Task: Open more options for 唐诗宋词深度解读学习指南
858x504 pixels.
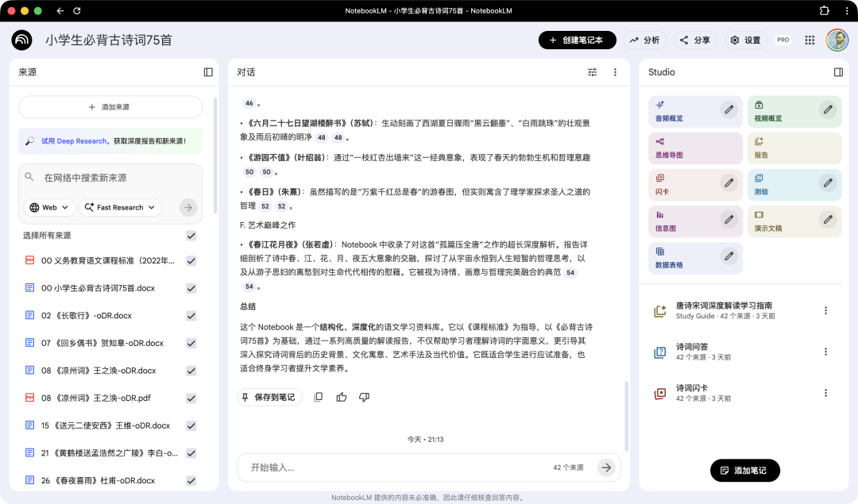Action: [x=825, y=310]
